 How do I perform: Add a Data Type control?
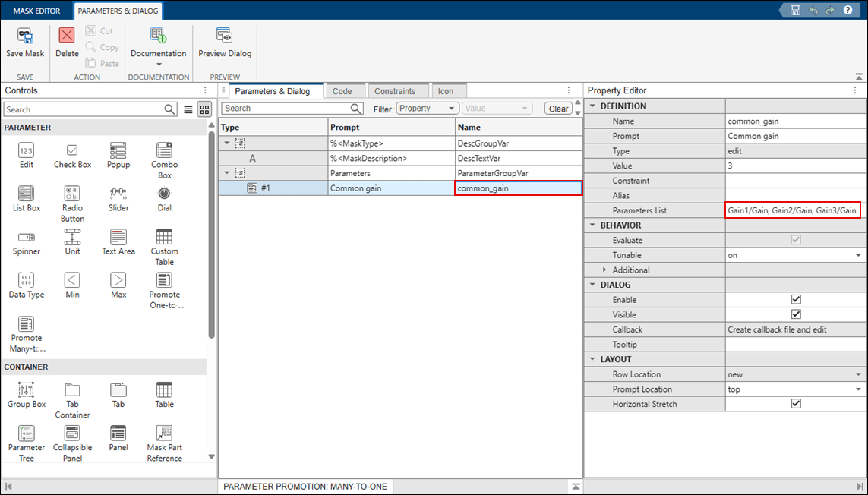[x=26, y=285]
